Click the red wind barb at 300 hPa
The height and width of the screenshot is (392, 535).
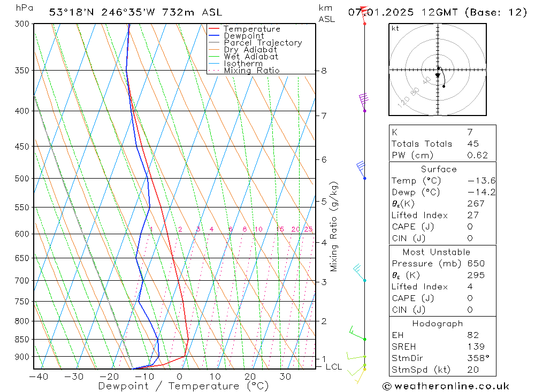pos(364,16)
